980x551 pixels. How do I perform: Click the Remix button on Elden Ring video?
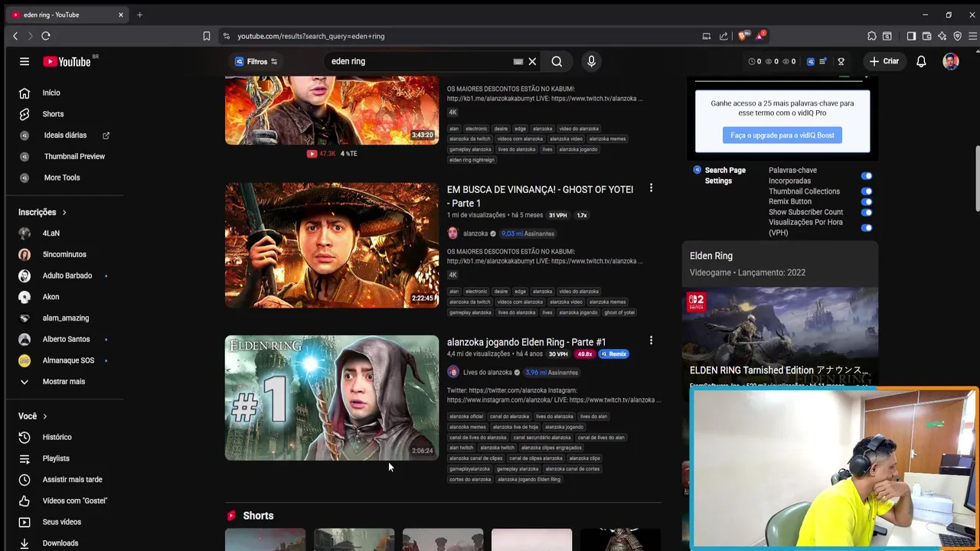click(x=614, y=354)
